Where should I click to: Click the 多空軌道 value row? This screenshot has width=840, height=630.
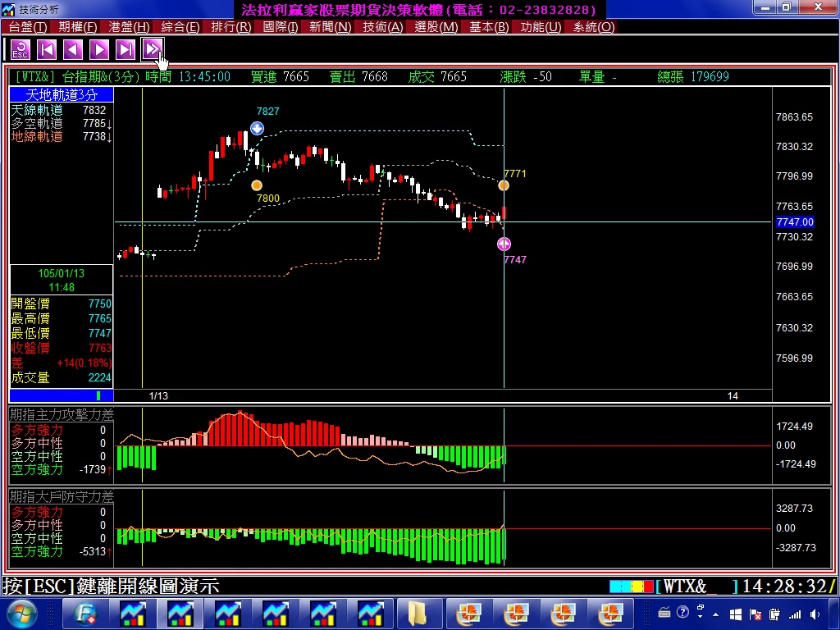point(62,123)
